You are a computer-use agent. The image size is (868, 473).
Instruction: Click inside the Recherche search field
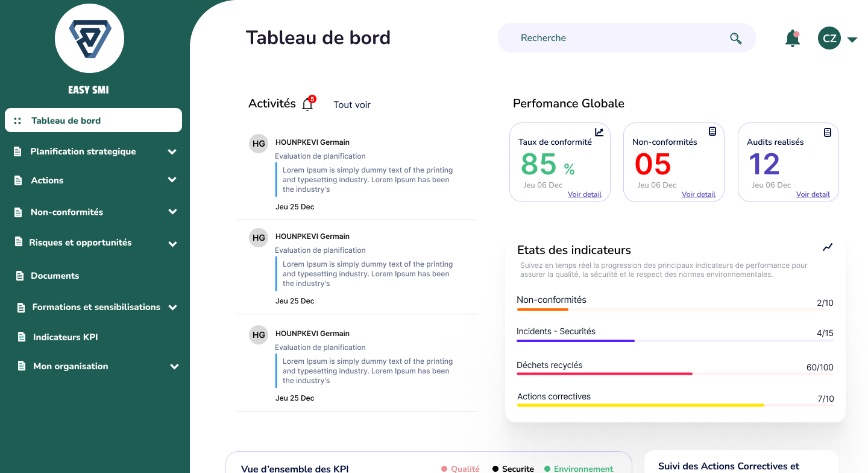tap(603, 37)
